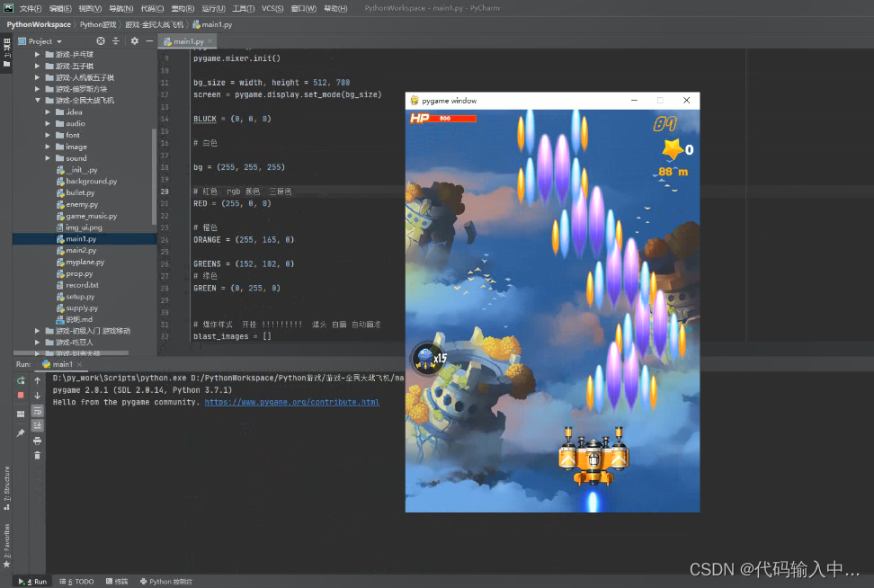Expand the 游戏-乒乓球 folder
The height and width of the screenshot is (588, 874).
coord(38,55)
